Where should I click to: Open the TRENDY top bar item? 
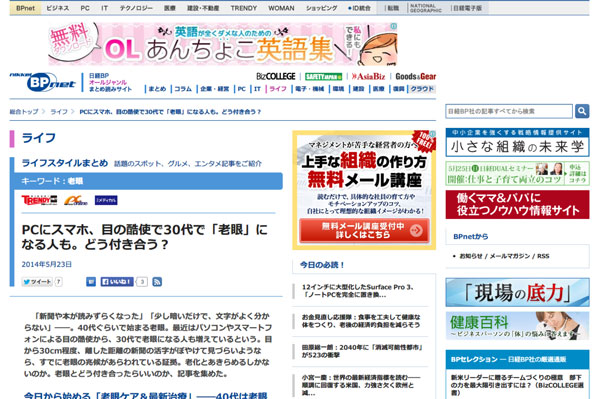point(244,8)
